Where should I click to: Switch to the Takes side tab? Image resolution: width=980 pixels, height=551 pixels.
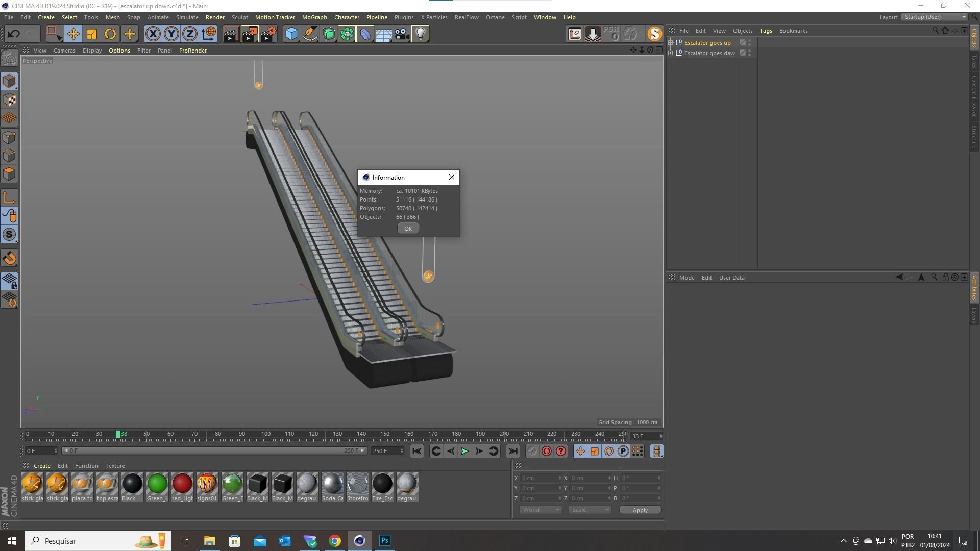(974, 61)
